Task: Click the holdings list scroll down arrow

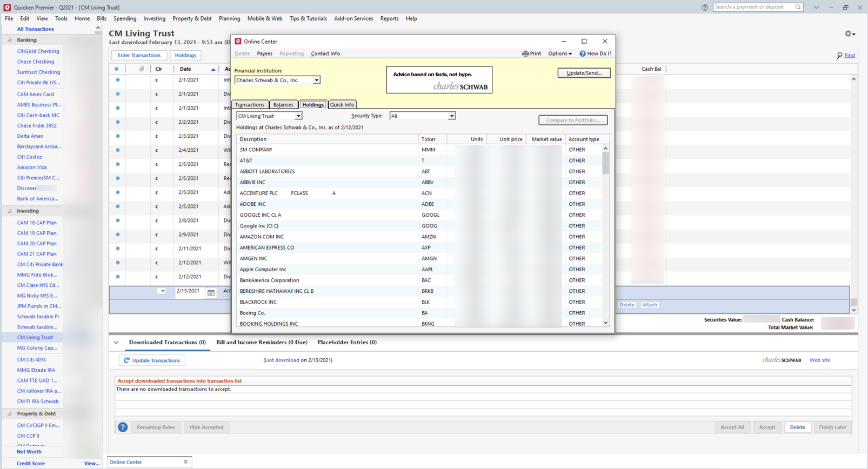Action: pyautogui.click(x=605, y=323)
